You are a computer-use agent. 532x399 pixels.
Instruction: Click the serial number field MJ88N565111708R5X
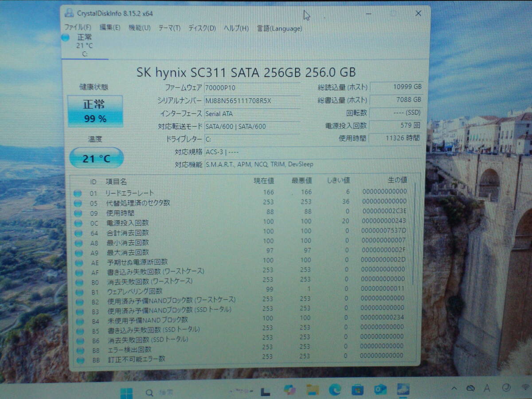tap(252, 101)
